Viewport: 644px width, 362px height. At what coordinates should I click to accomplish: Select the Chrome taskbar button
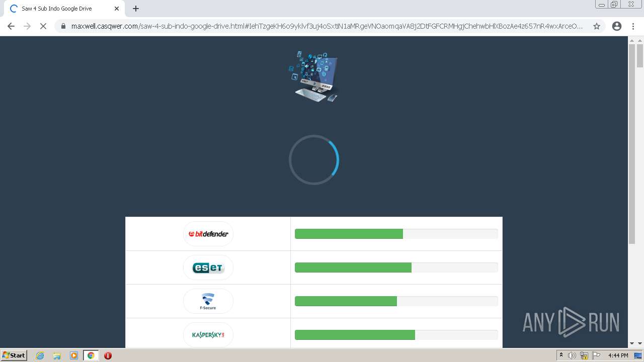pyautogui.click(x=91, y=355)
